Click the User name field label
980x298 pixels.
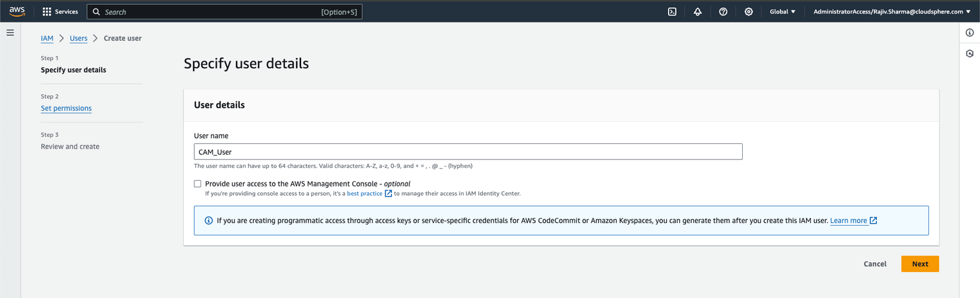point(211,135)
